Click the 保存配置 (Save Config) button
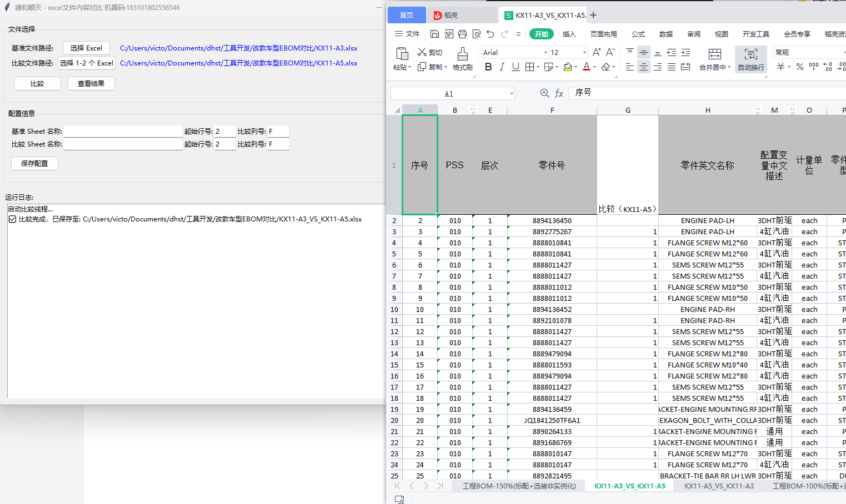The height and width of the screenshot is (504, 846). click(34, 164)
